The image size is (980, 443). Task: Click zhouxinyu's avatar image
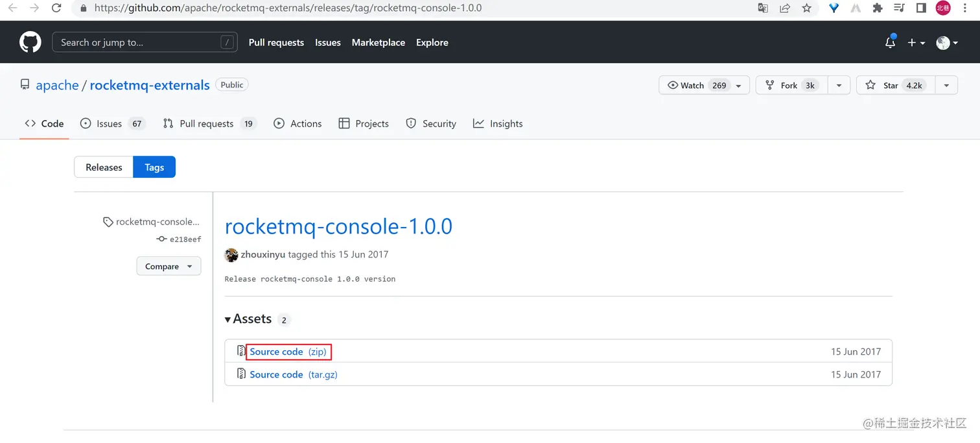(x=231, y=255)
